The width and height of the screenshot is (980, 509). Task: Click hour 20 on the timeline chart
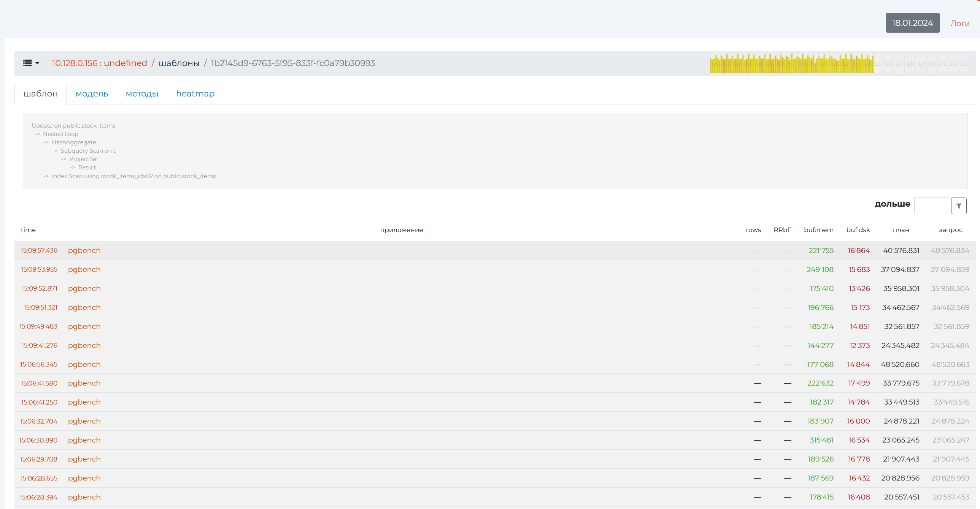[932, 64]
